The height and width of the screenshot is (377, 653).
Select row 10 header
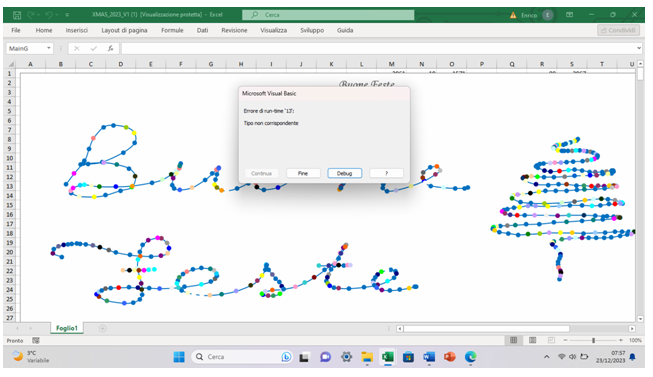10,158
